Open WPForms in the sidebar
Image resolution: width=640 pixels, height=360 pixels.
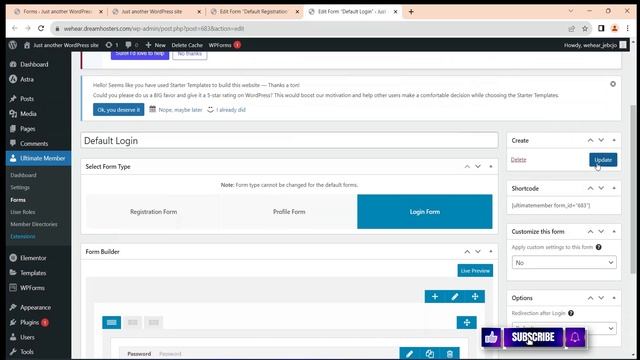[x=32, y=288]
